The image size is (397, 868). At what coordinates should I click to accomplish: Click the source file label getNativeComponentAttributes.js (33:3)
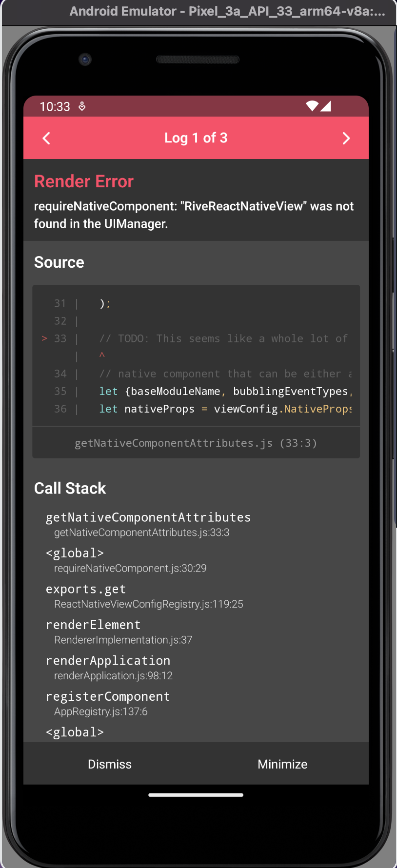[x=196, y=443]
